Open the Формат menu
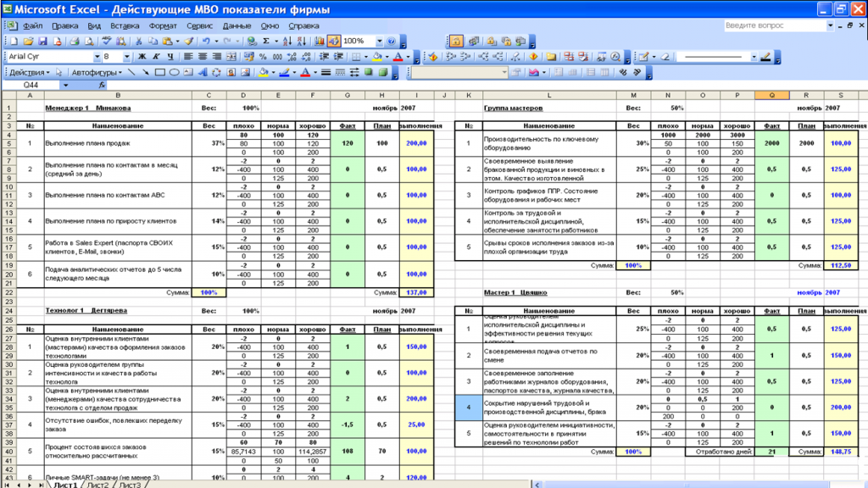The height and width of the screenshot is (488, 868). pyautogui.click(x=163, y=26)
